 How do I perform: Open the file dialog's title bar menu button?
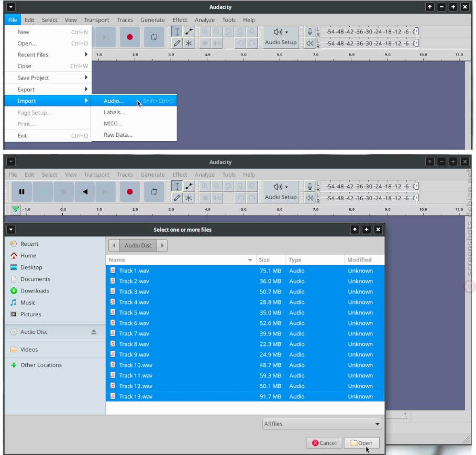(x=10, y=230)
